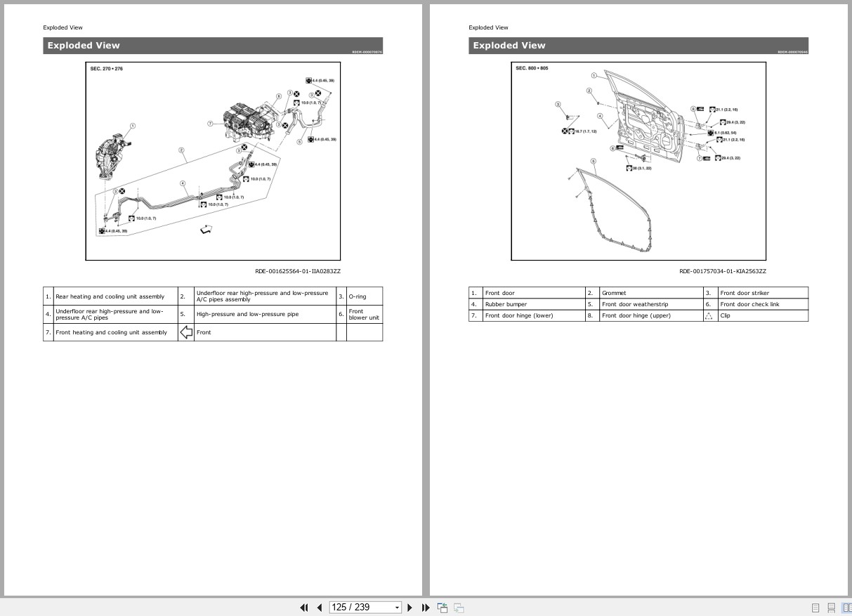Click 'Underfloor rear high-pressure and low-pressure A/C pipes' cell
Screen dimensions: 852x616
(116, 315)
